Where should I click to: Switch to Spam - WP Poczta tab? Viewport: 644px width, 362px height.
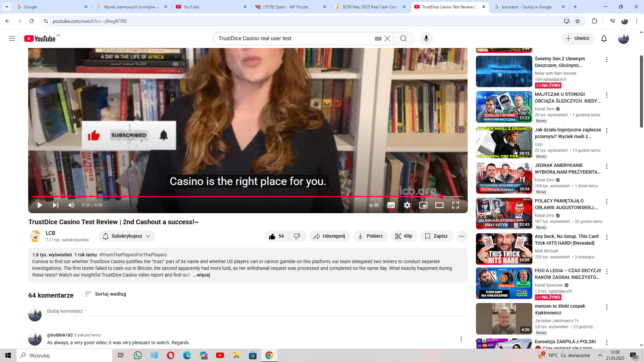click(291, 7)
